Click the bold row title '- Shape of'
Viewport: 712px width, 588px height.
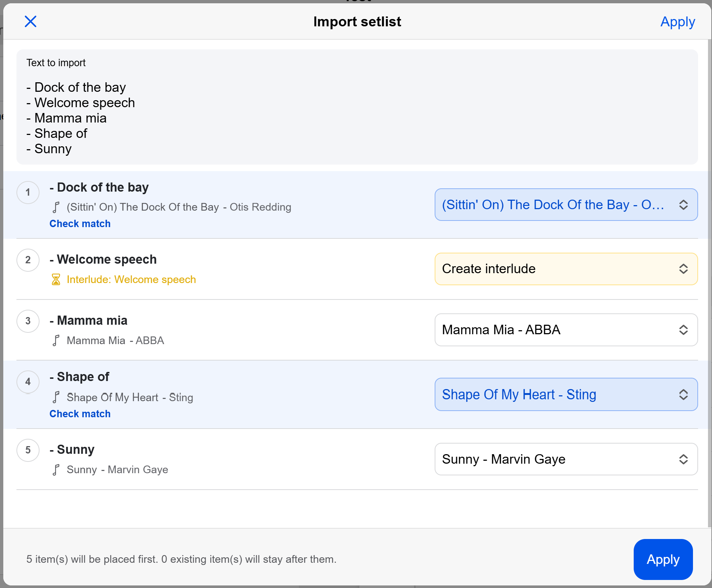pos(79,377)
